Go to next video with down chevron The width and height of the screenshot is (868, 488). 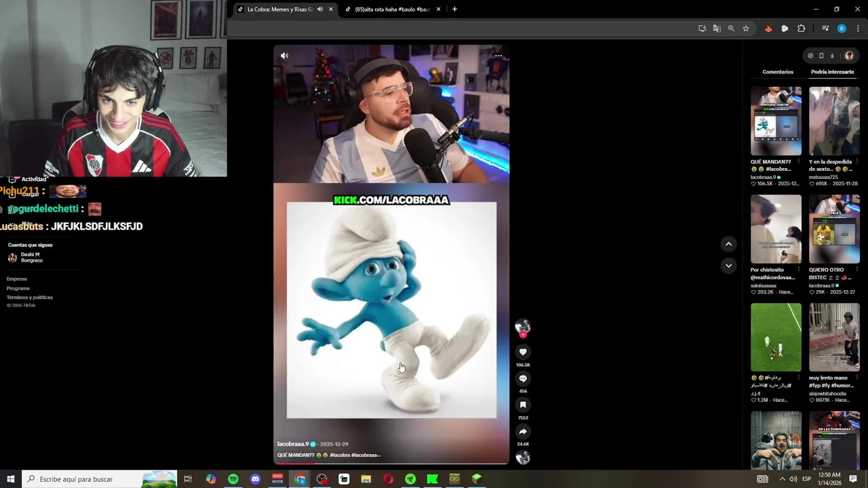point(728,266)
